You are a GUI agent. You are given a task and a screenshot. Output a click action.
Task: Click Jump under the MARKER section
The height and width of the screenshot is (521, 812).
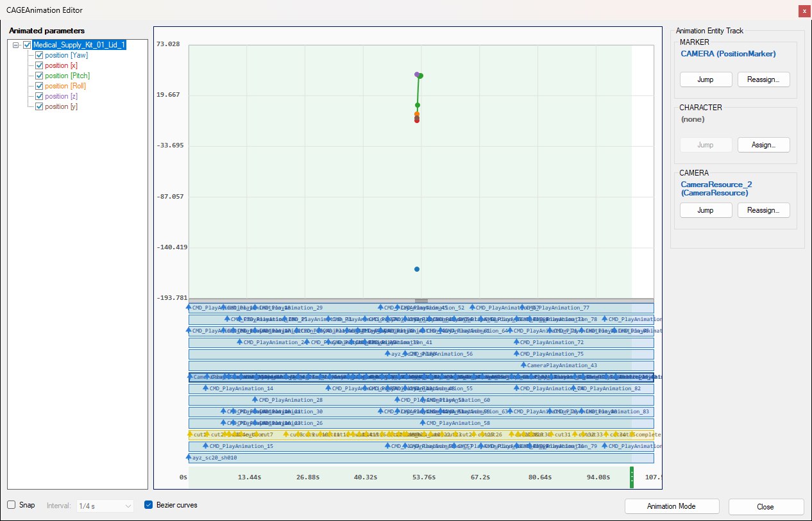706,79
